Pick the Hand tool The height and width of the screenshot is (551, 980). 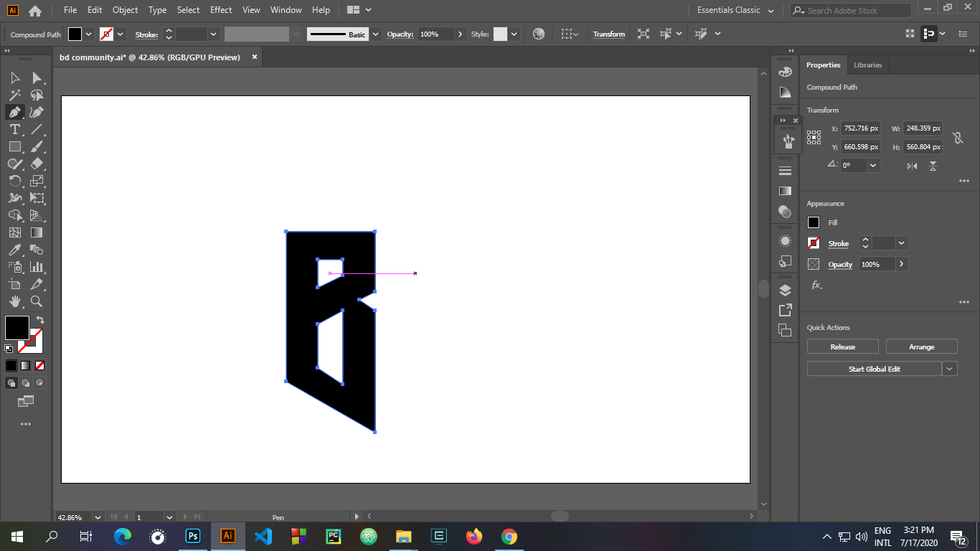[x=14, y=301]
